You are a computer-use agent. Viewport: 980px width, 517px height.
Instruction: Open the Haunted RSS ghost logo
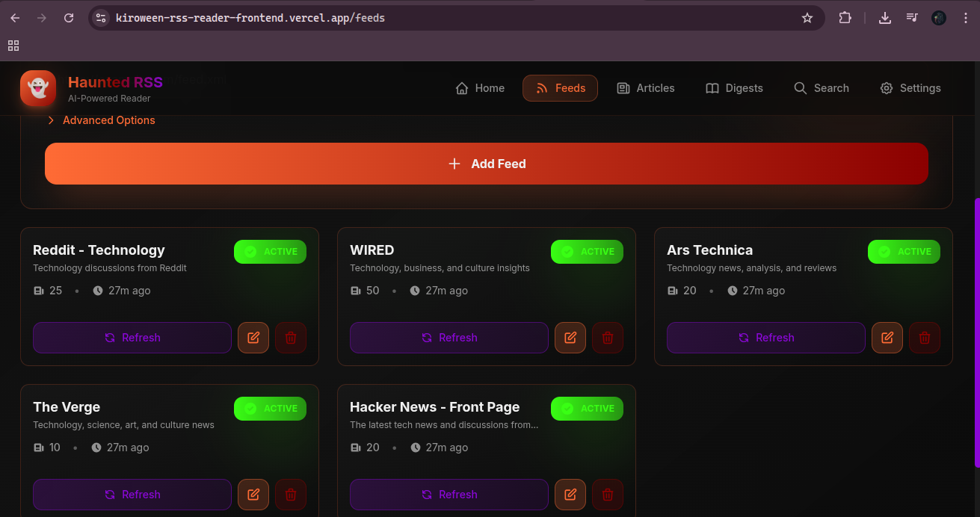click(38, 88)
